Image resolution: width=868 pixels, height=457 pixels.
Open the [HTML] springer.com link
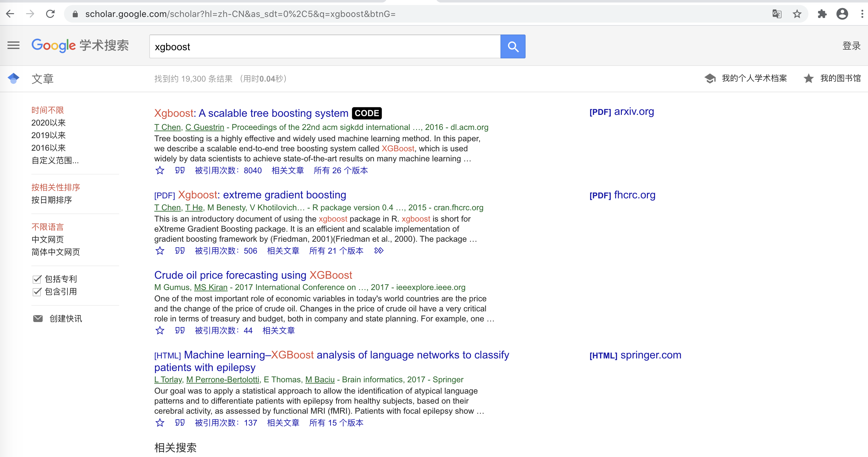(635, 355)
